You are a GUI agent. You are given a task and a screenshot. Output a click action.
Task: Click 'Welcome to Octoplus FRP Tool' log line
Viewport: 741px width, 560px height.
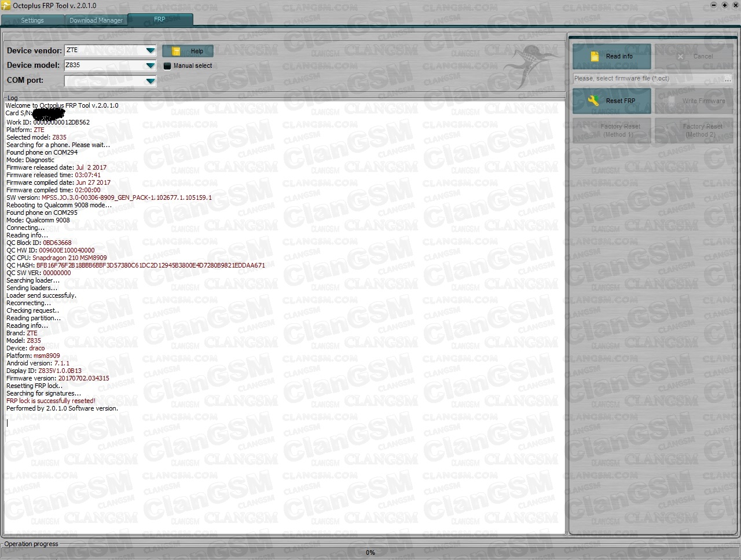click(x=62, y=105)
